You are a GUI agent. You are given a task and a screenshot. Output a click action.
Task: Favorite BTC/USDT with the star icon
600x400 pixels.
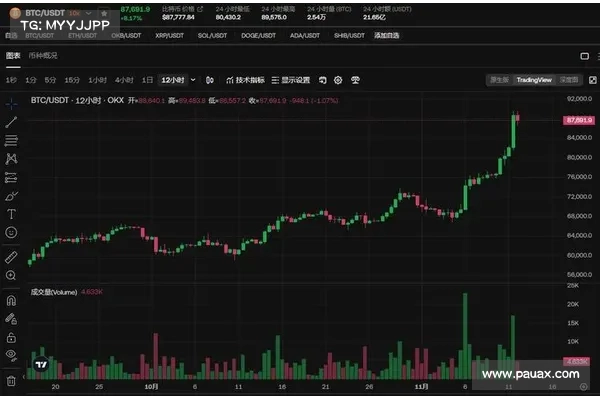(x=104, y=13)
